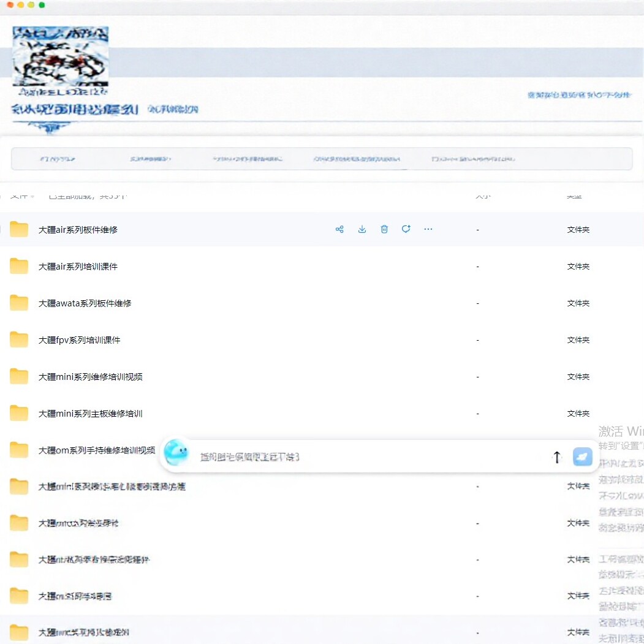Screen dimensions: 644x644
Task: Open the upload arrow control in the chat bar
Action: click(x=556, y=456)
